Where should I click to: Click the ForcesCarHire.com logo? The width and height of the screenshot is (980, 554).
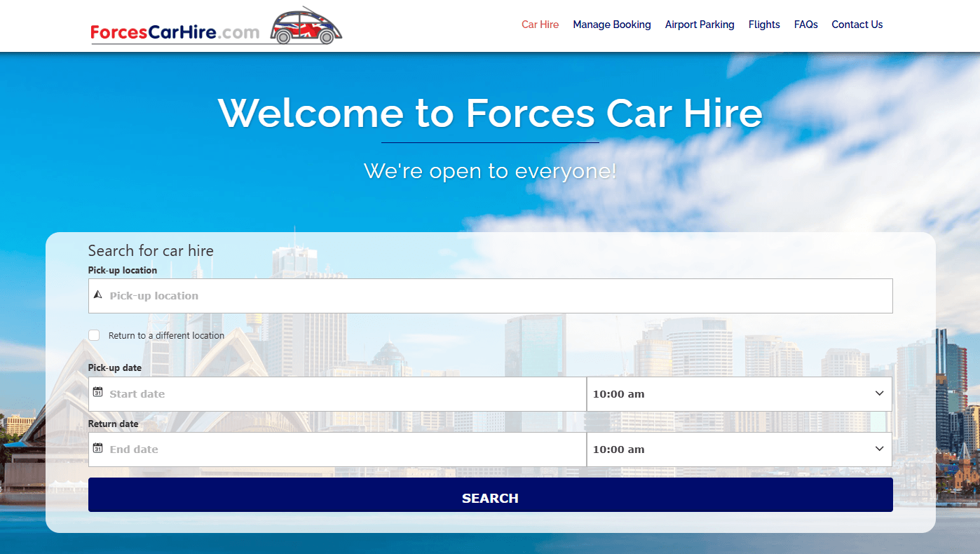tap(217, 26)
